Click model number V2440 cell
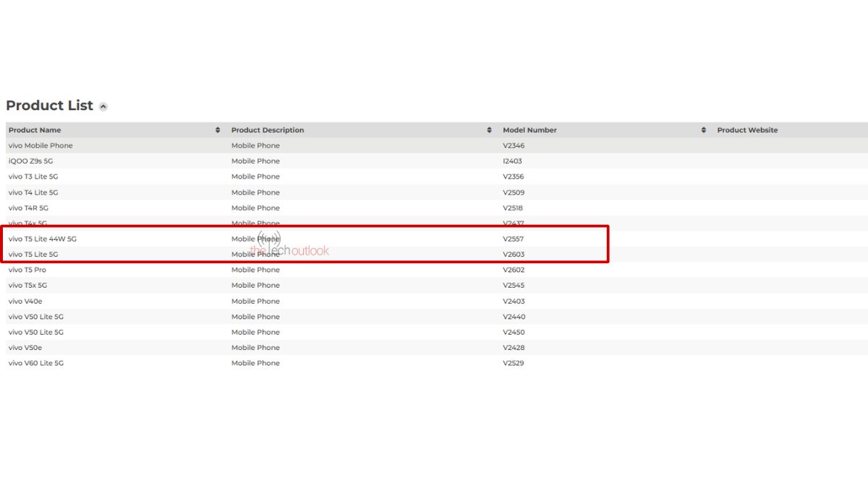This screenshot has height=488, width=868. (x=514, y=317)
